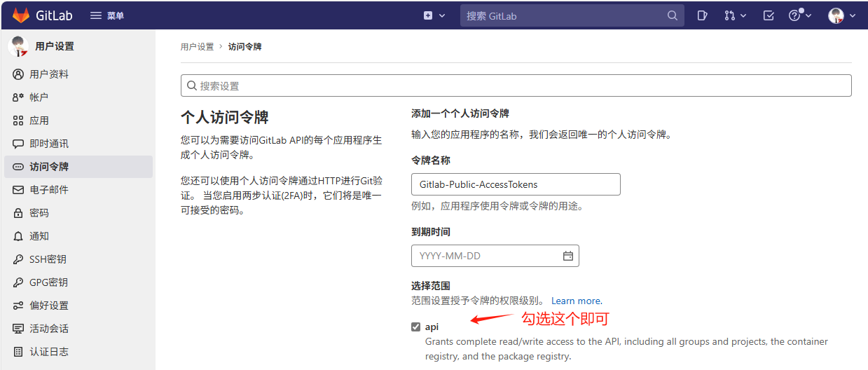Click the 访问令牌 breadcrumb
The width and height of the screenshot is (868, 370).
click(245, 47)
